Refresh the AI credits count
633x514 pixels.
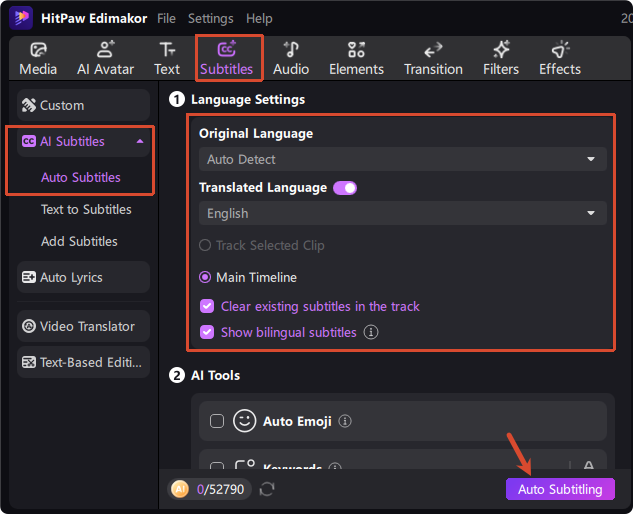click(x=267, y=489)
